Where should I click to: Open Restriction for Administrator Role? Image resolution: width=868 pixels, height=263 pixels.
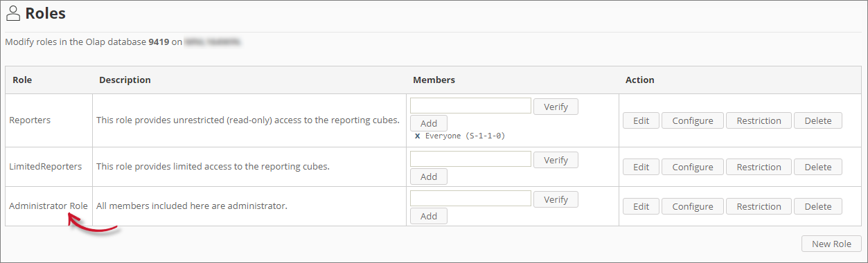point(759,206)
